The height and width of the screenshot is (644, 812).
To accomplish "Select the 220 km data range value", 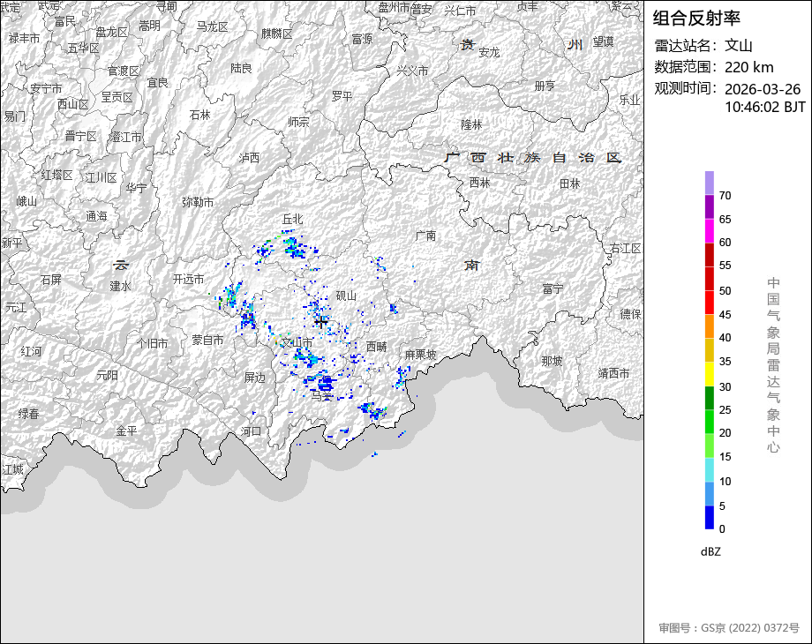I will (748, 67).
